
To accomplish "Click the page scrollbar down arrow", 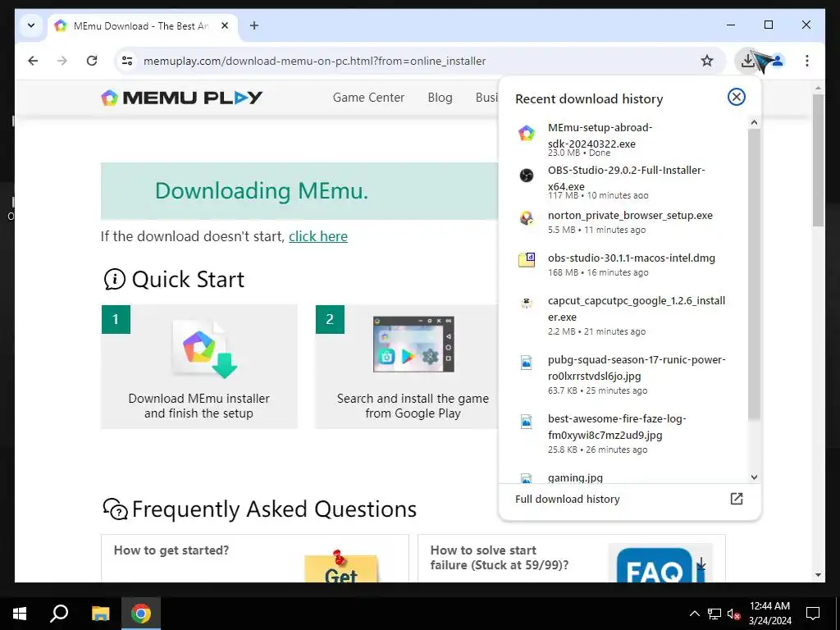I will pos(818,575).
